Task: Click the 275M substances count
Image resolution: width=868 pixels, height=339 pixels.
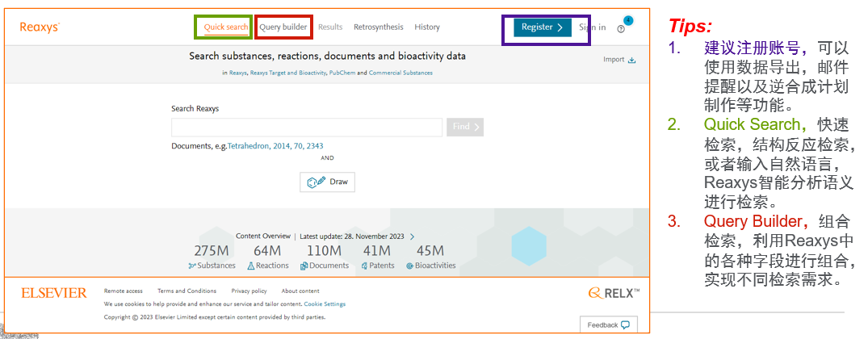Action: (x=212, y=251)
